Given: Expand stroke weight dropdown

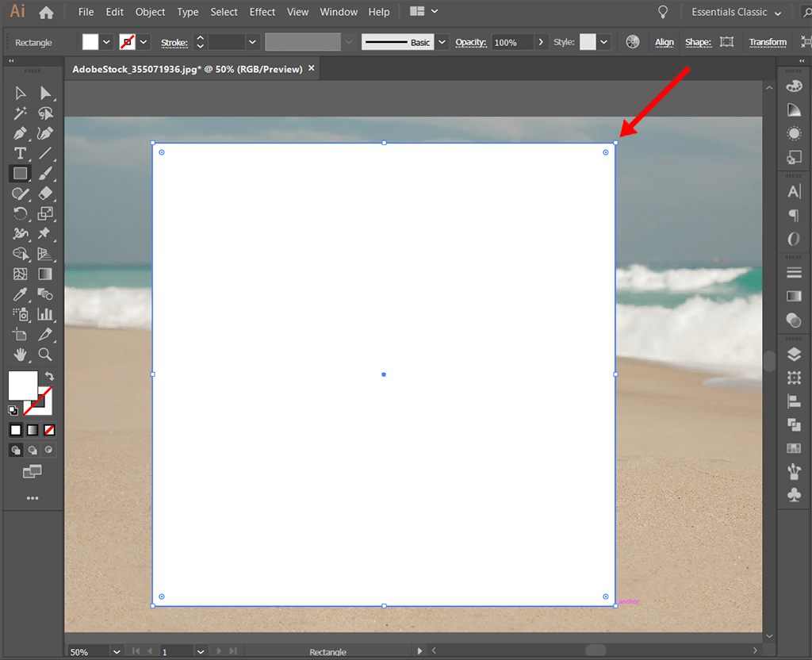Looking at the screenshot, I should (252, 42).
